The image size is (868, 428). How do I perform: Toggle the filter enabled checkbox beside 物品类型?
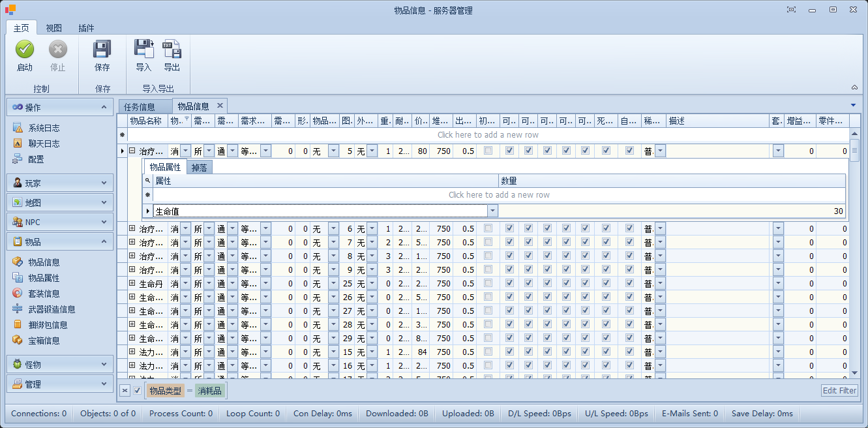[138, 391]
